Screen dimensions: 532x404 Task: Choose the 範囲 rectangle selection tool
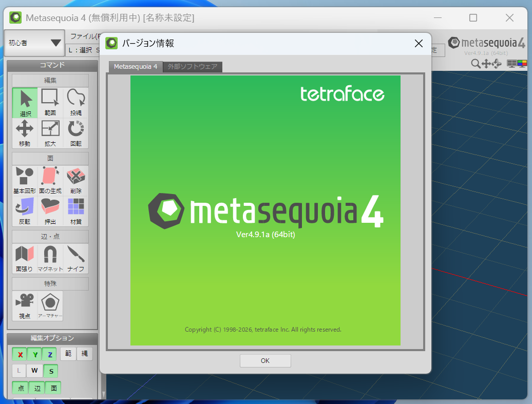point(50,103)
